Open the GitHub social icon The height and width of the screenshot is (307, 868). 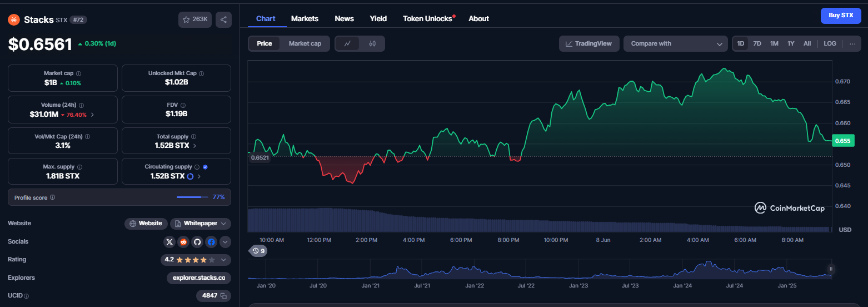click(x=197, y=242)
